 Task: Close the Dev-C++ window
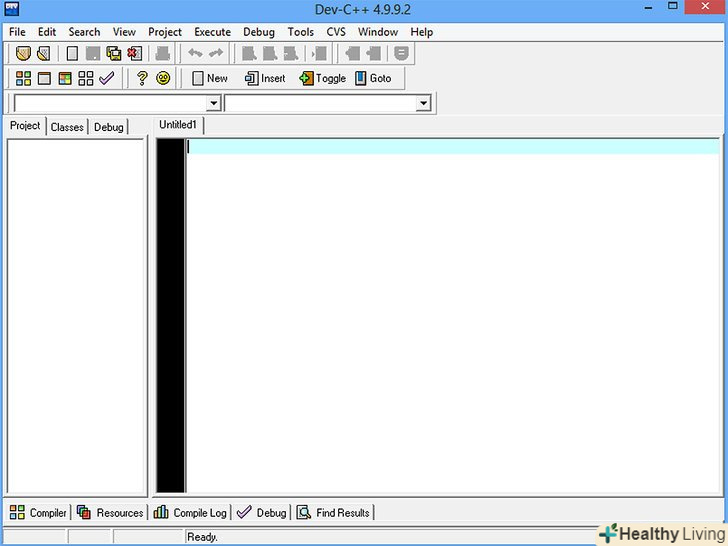tap(705, 7)
